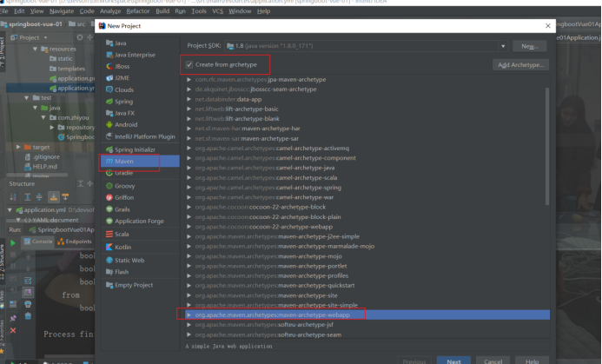602x364 pixels.
Task: Click the green Run arrow in Run panel
Action: (13, 243)
